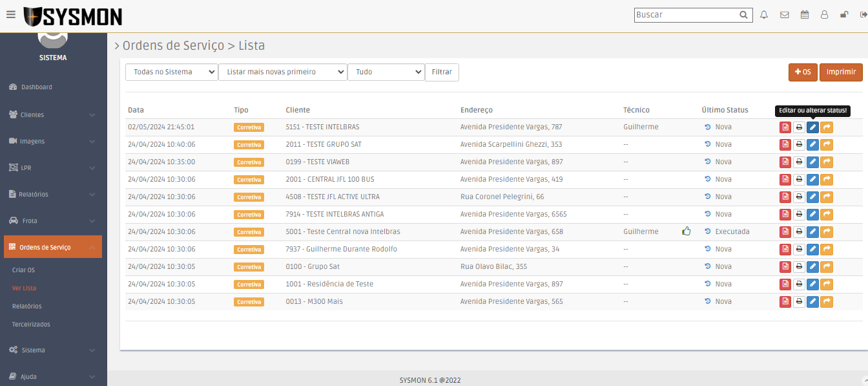Print the 2011 - TESTE GRUPO SAT order
Screen dimensions: 868x386
coord(799,145)
